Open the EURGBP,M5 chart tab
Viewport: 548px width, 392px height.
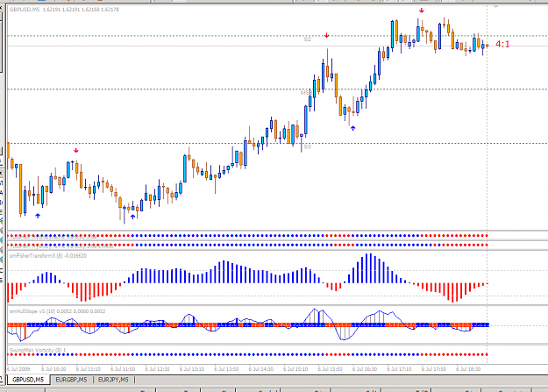tap(71, 380)
